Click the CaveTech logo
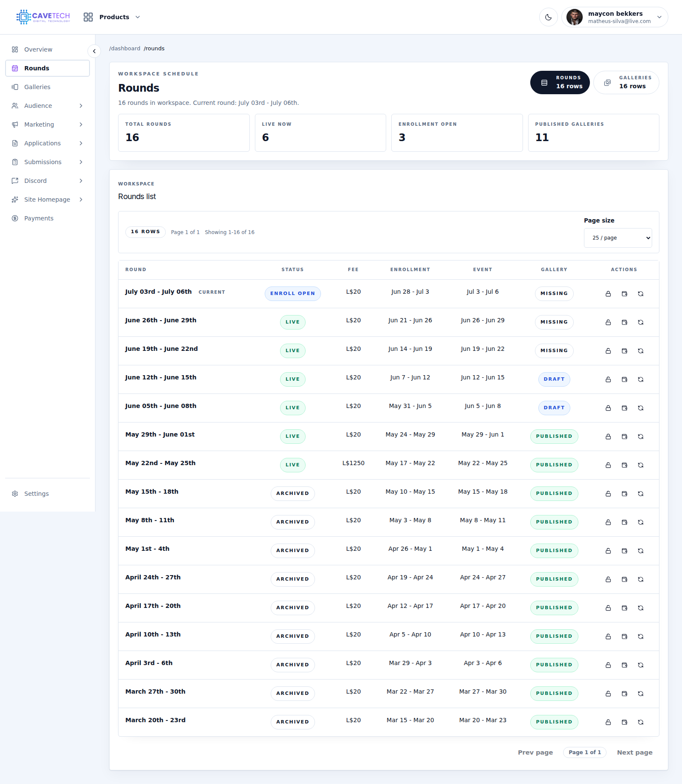 [43, 17]
